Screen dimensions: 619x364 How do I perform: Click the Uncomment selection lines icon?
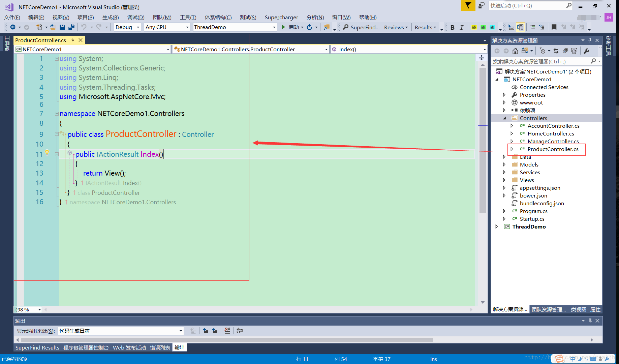point(541,27)
